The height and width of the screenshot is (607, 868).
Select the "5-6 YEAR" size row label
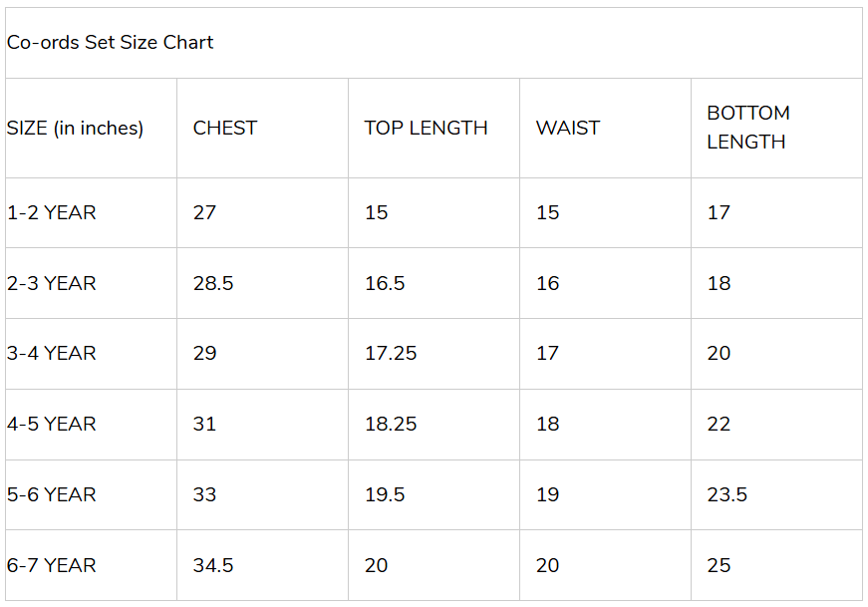[x=52, y=495]
